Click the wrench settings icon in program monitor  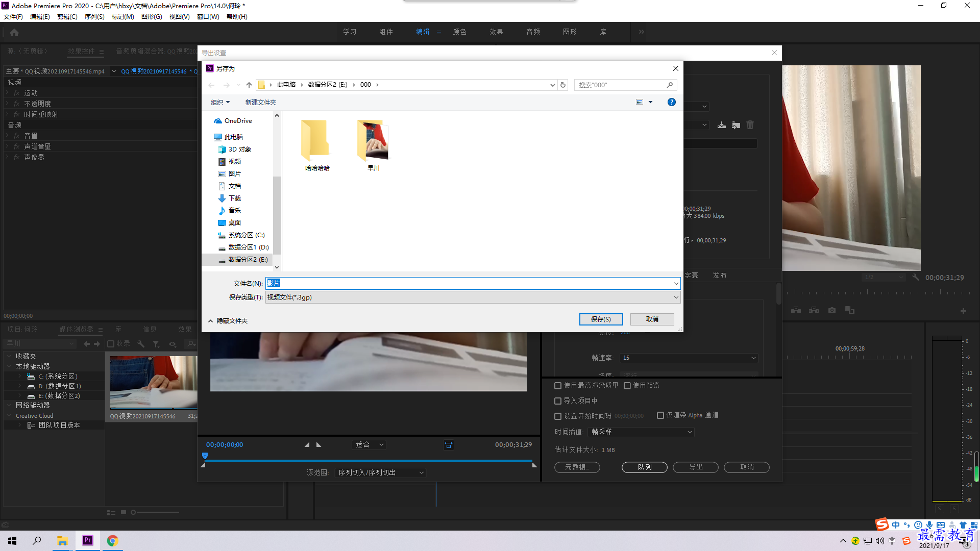[916, 278]
